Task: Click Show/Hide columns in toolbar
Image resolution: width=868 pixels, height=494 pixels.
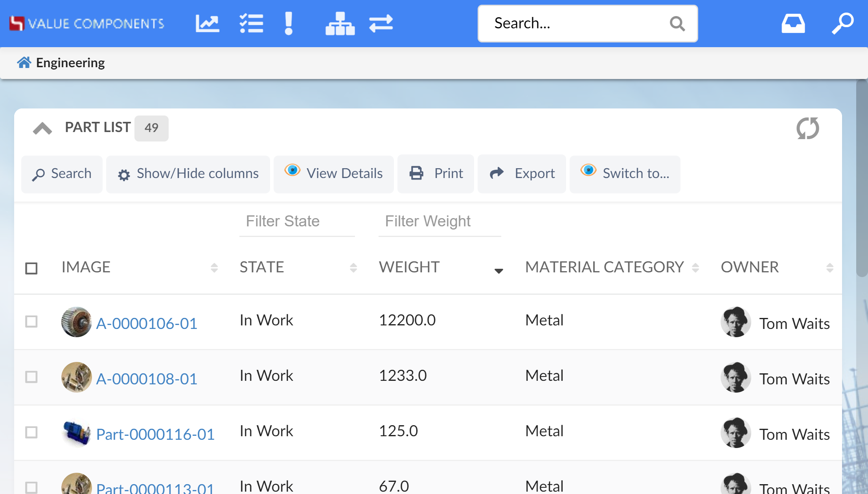Action: tap(188, 174)
